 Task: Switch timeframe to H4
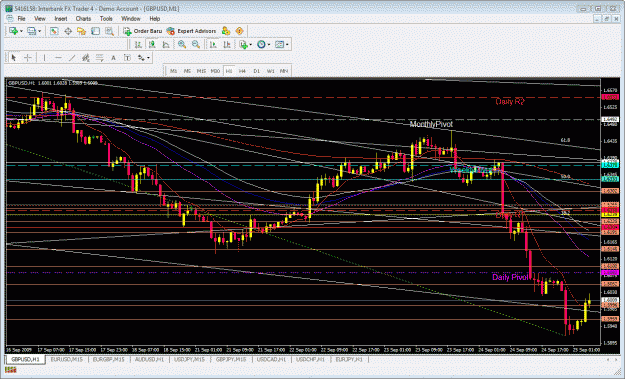click(242, 71)
